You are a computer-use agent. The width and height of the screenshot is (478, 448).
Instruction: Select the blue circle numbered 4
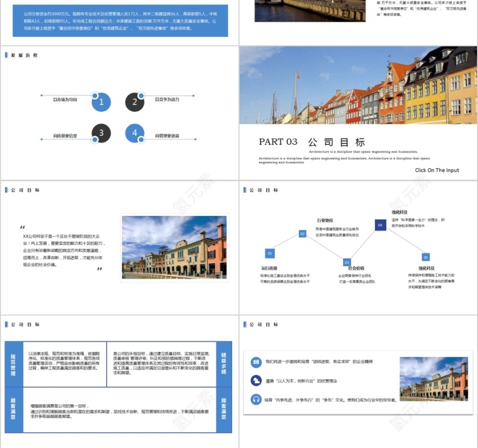(x=135, y=134)
